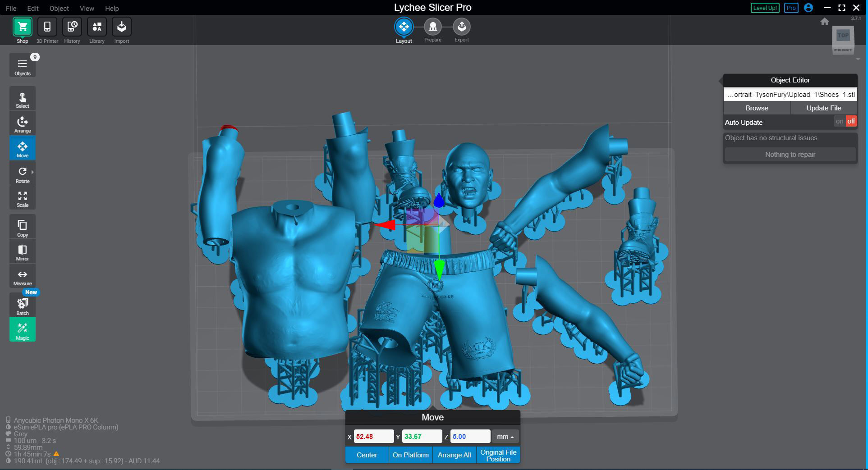Open the Help menu
The height and width of the screenshot is (470, 868).
[112, 8]
